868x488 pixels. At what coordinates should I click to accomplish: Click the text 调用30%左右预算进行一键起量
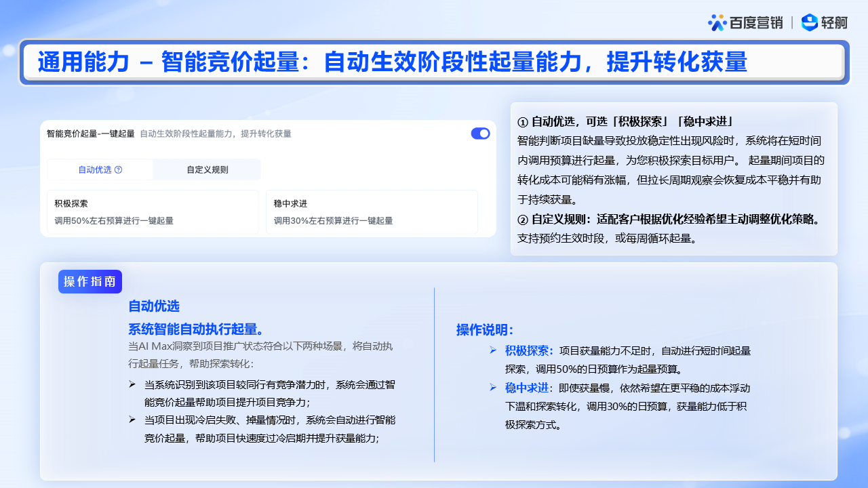[x=333, y=220]
